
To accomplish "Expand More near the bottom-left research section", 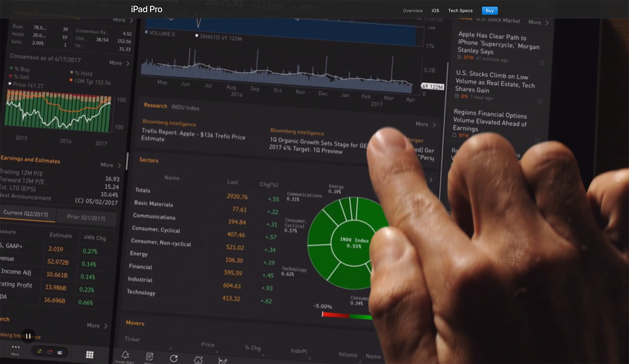I will click(97, 325).
